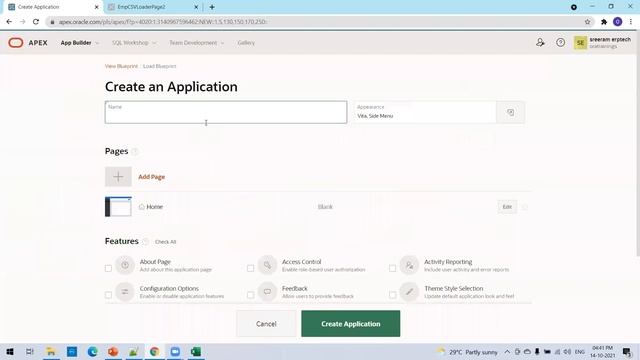Click the Features help icon
The width and height of the screenshot is (640, 360).
(145, 242)
